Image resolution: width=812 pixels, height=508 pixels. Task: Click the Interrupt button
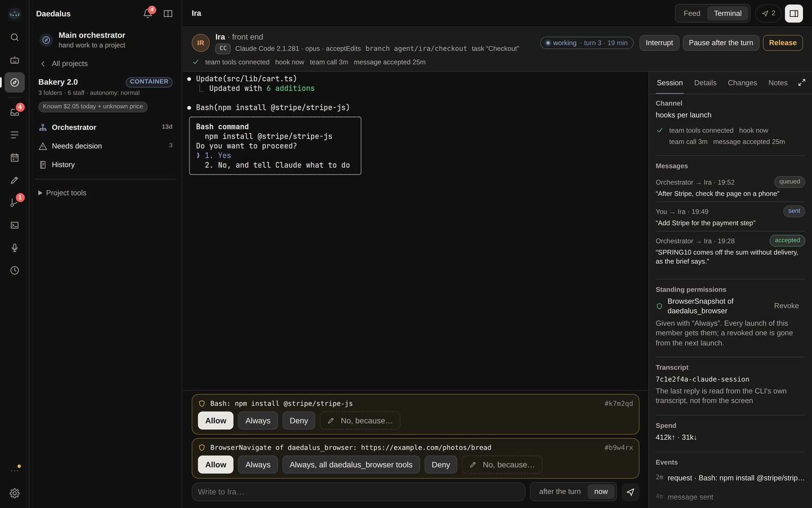pyautogui.click(x=659, y=43)
